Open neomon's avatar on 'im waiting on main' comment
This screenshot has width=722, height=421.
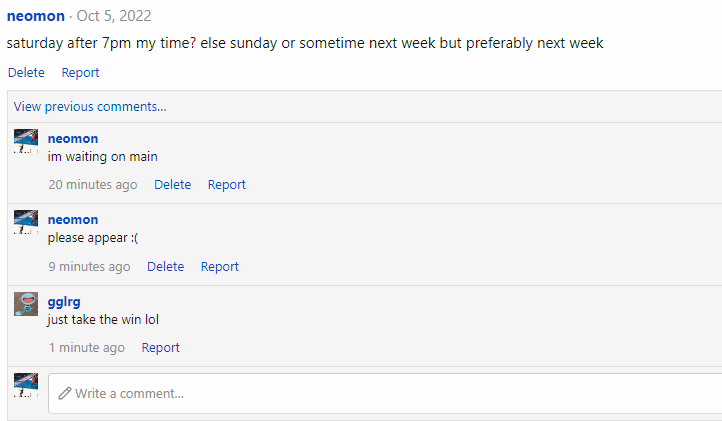[x=26, y=141]
